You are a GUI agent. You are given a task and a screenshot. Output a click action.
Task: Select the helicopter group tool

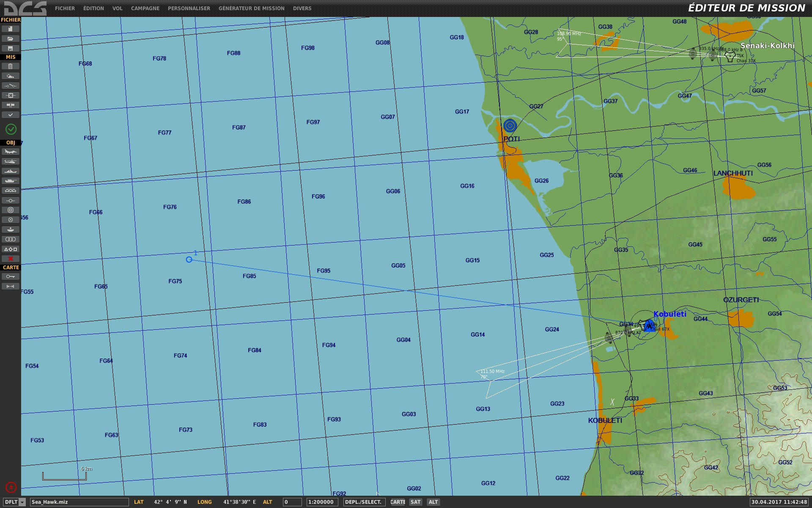11,161
